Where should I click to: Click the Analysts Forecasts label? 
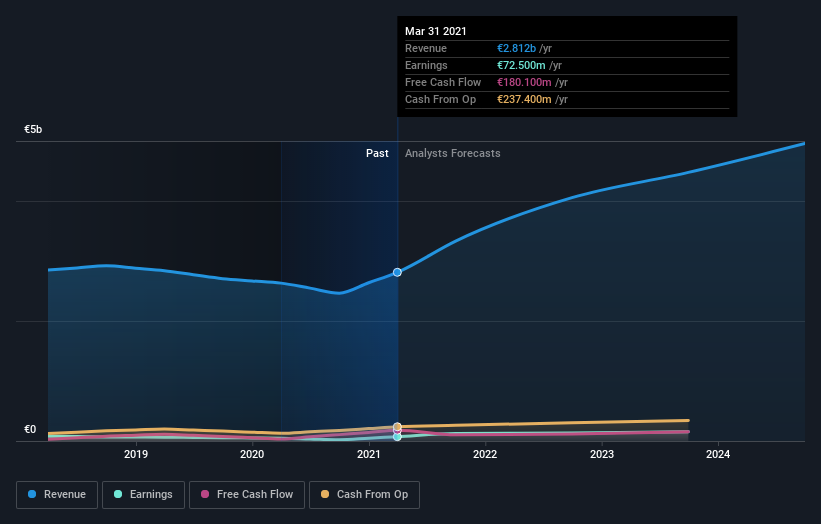click(452, 153)
